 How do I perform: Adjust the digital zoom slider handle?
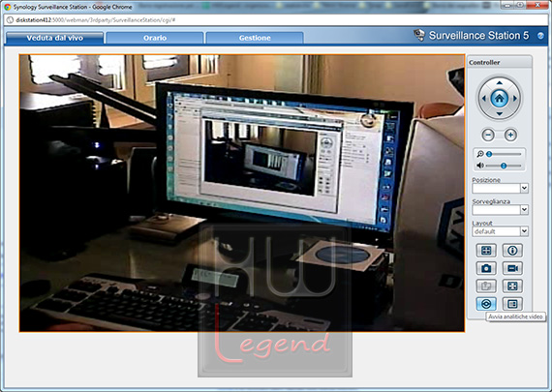point(489,154)
